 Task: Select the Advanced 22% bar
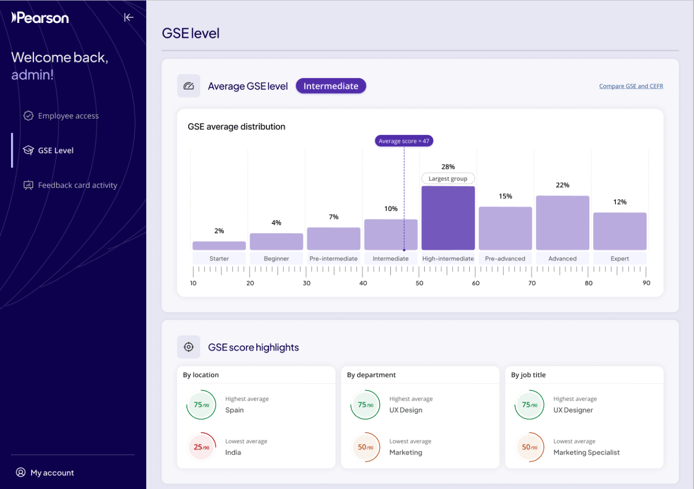563,223
